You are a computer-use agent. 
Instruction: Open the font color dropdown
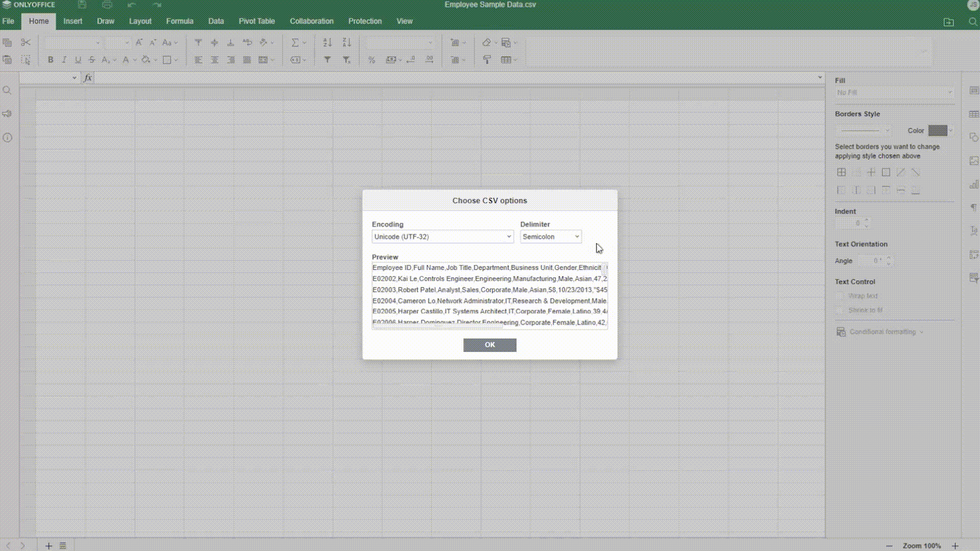point(135,60)
